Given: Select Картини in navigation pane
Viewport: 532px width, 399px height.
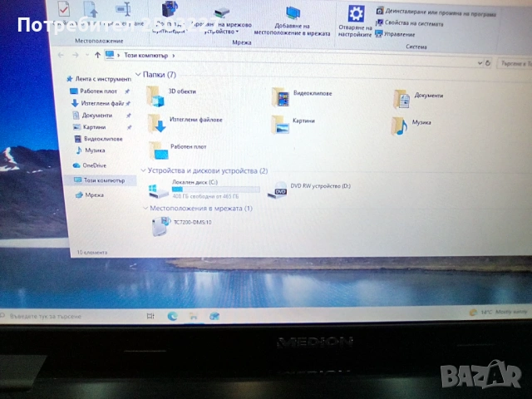Looking at the screenshot, I should click(x=90, y=127).
